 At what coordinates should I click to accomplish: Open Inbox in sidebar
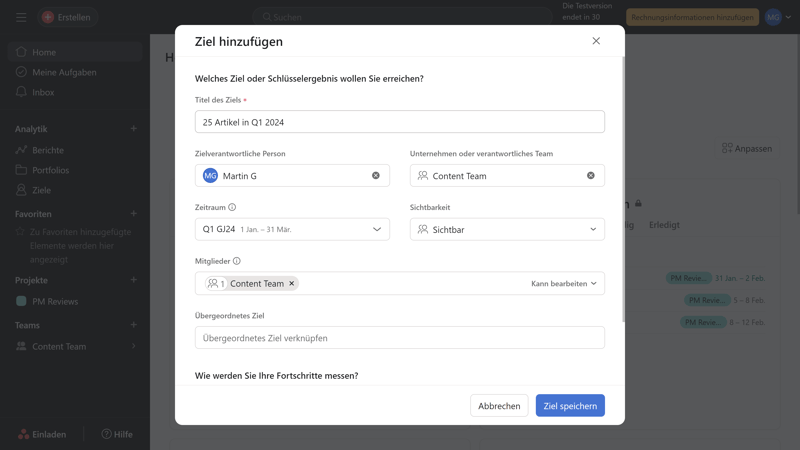pyautogui.click(x=75, y=92)
